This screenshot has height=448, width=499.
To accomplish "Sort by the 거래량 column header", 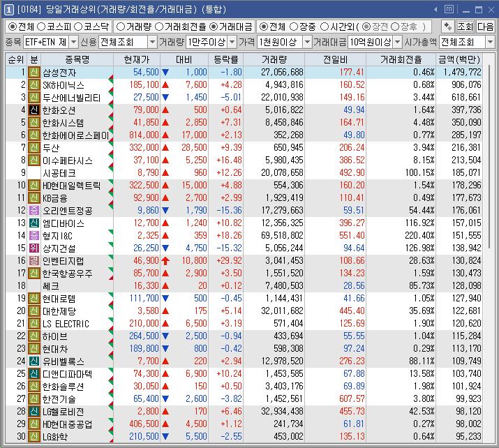I will (274, 59).
